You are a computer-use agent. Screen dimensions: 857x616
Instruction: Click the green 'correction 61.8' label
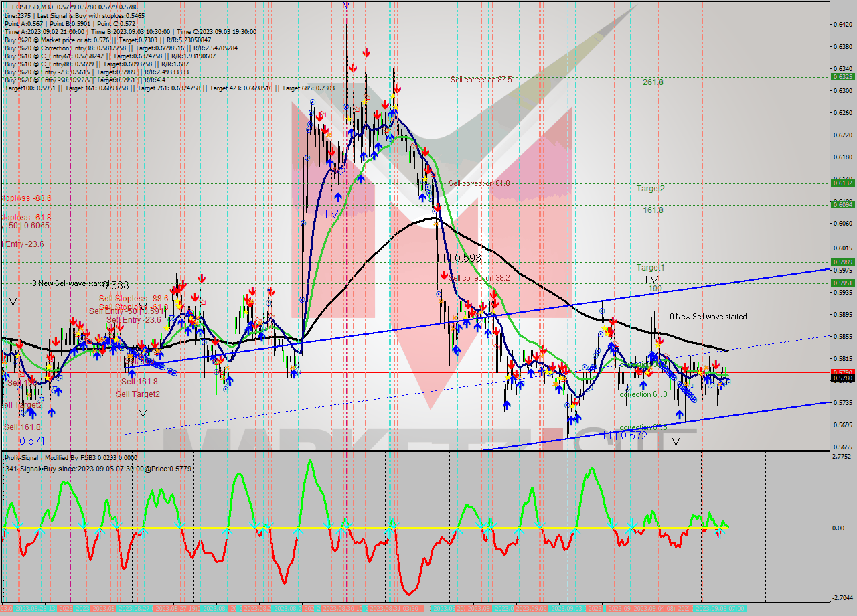click(643, 394)
